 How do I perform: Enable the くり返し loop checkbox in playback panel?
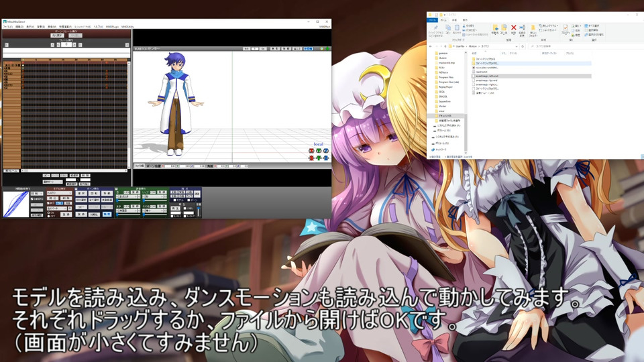[185, 208]
